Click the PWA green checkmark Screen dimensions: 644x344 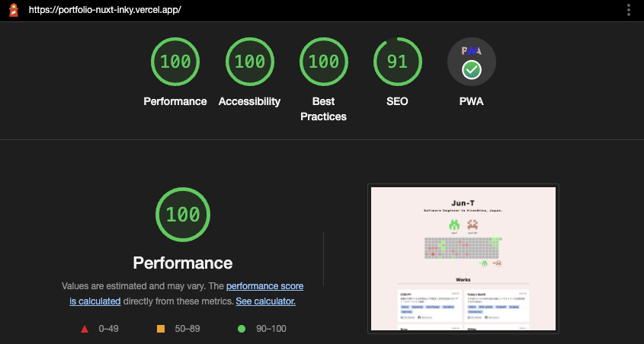click(472, 70)
